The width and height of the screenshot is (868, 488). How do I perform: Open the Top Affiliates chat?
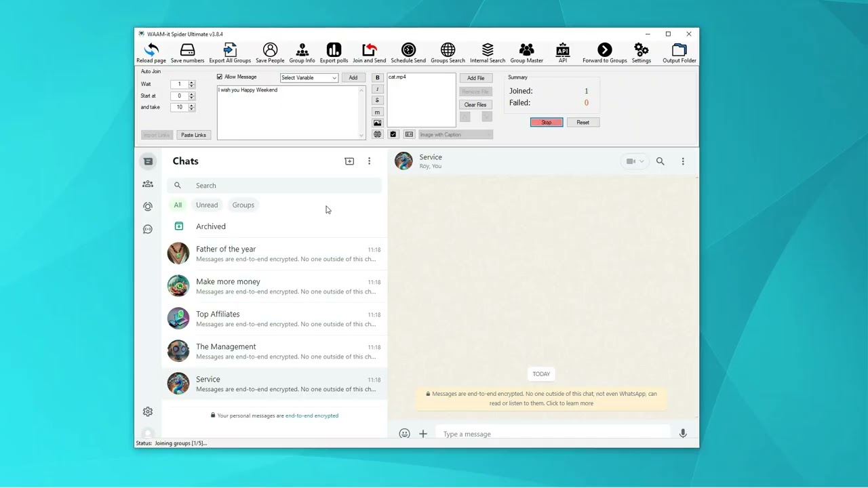[275, 319]
